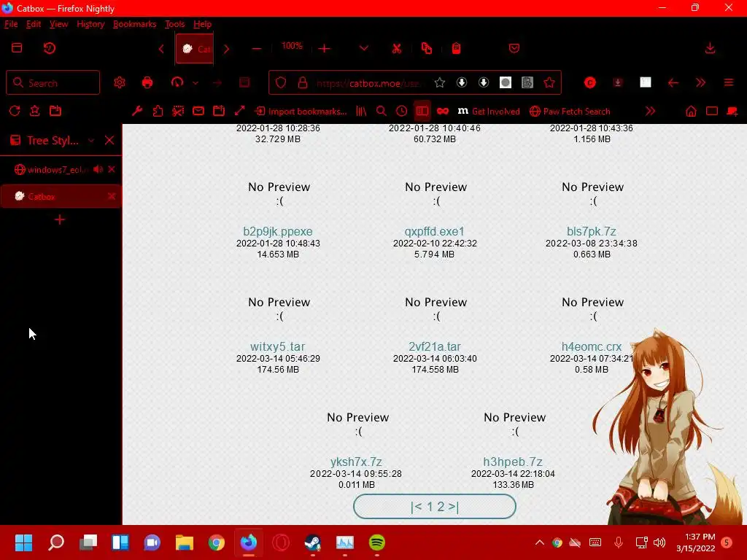
Task: Click the wrench developer tools icon
Action: pyautogui.click(x=137, y=111)
